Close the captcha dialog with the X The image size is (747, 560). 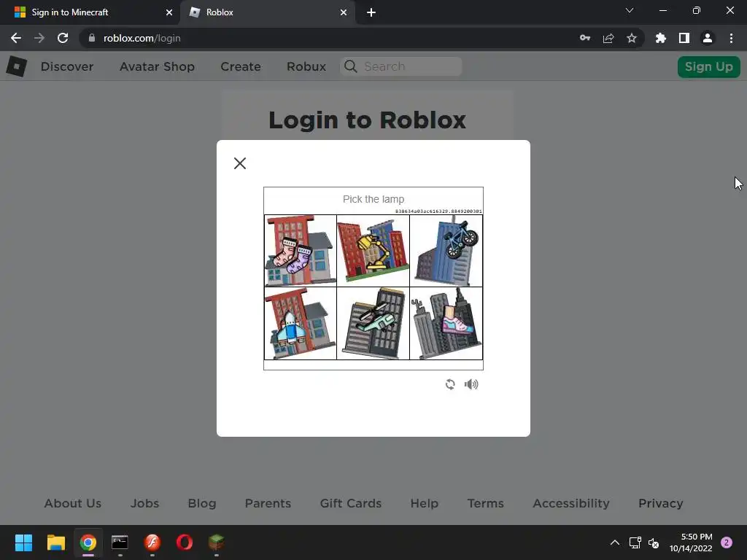click(x=239, y=163)
